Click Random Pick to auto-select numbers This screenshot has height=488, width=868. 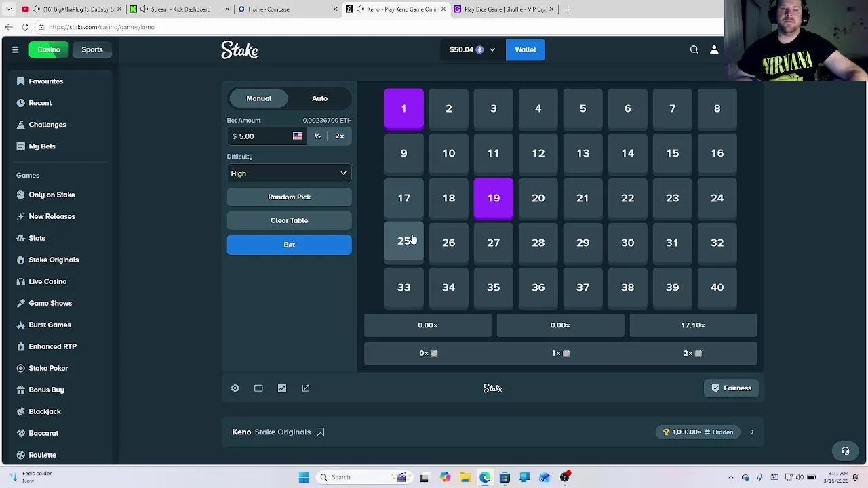[289, 197]
